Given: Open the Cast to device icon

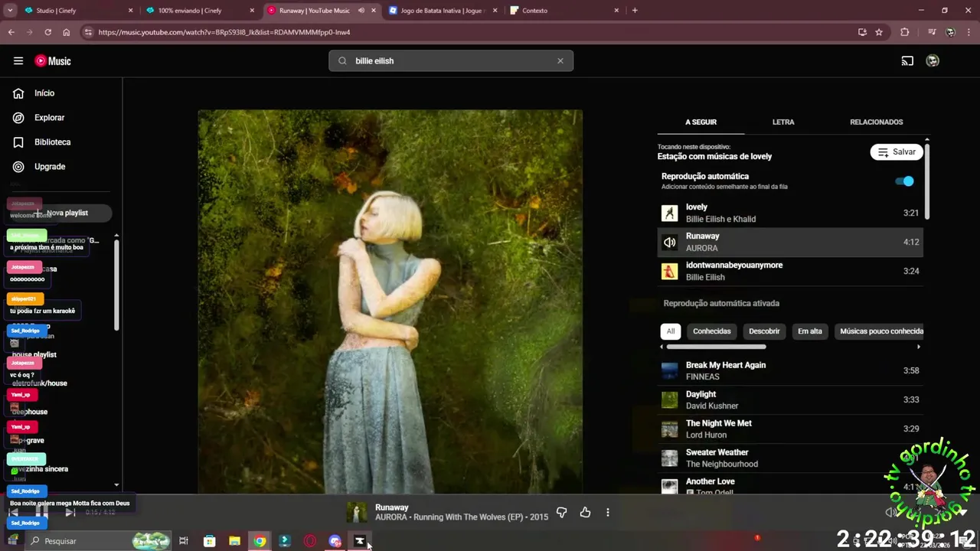Looking at the screenshot, I should tap(907, 61).
